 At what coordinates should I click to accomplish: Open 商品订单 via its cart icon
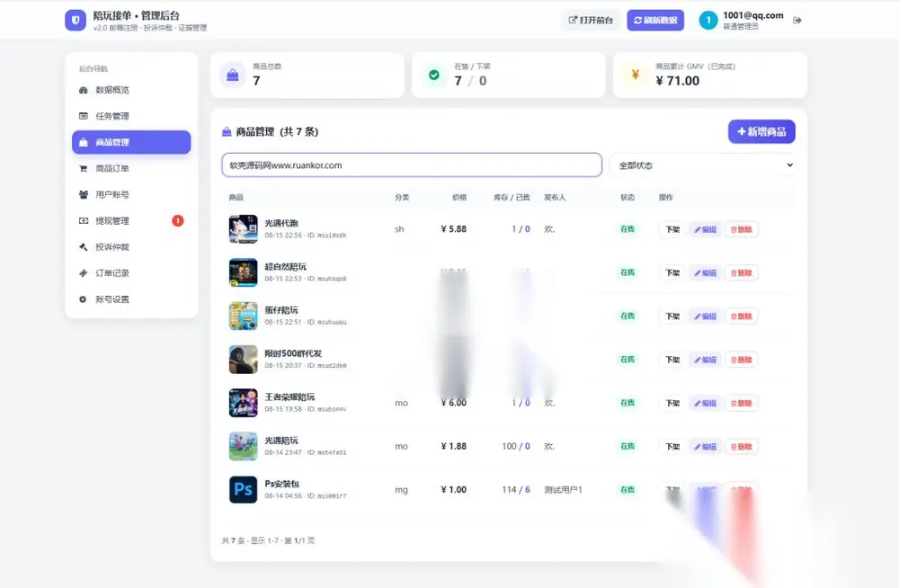tap(83, 169)
